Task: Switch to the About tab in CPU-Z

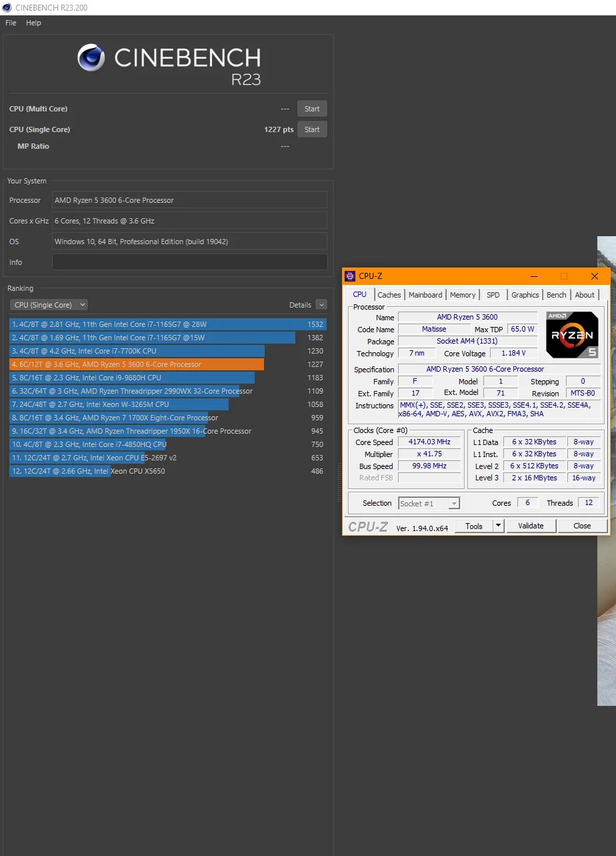Action: coord(585,295)
